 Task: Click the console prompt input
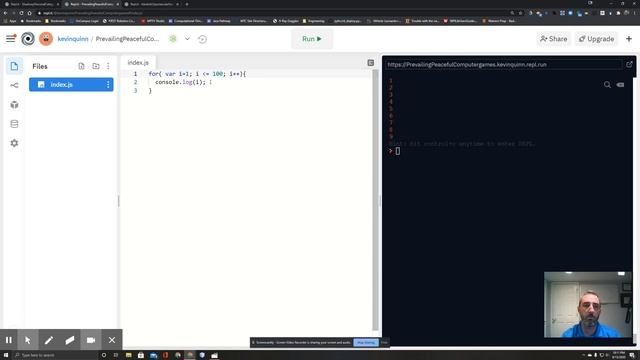[x=398, y=151]
